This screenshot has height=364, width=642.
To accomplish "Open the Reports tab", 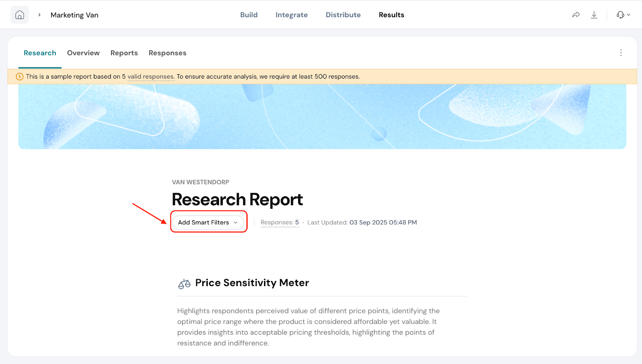I will click(x=124, y=53).
